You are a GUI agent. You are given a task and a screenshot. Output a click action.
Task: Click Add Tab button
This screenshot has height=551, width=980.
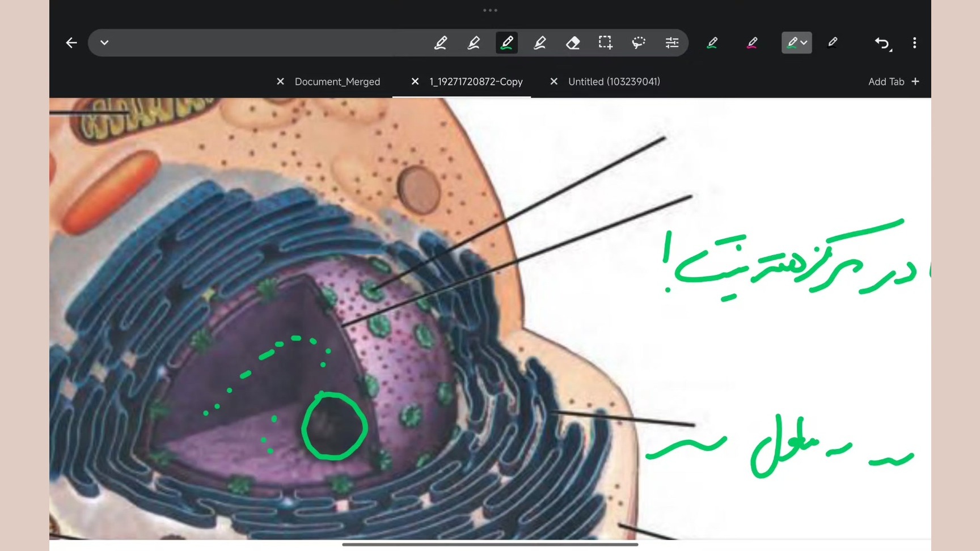[x=893, y=82]
